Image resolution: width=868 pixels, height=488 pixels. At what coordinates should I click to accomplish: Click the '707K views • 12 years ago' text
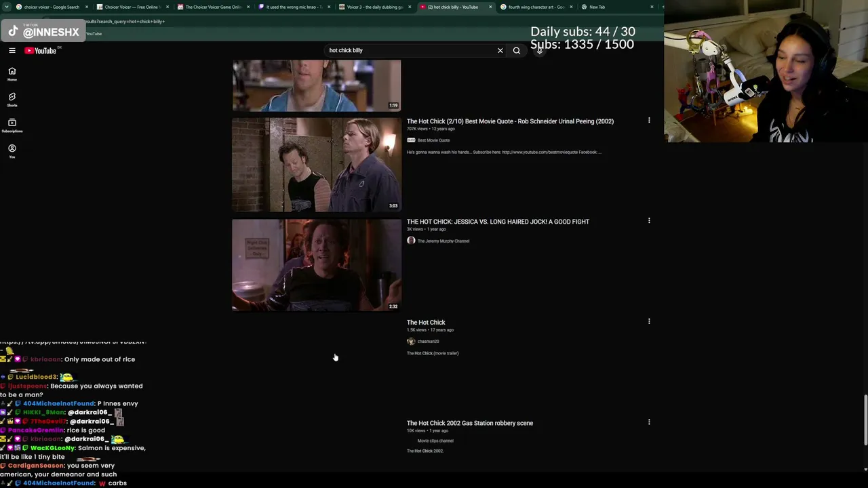431,129
